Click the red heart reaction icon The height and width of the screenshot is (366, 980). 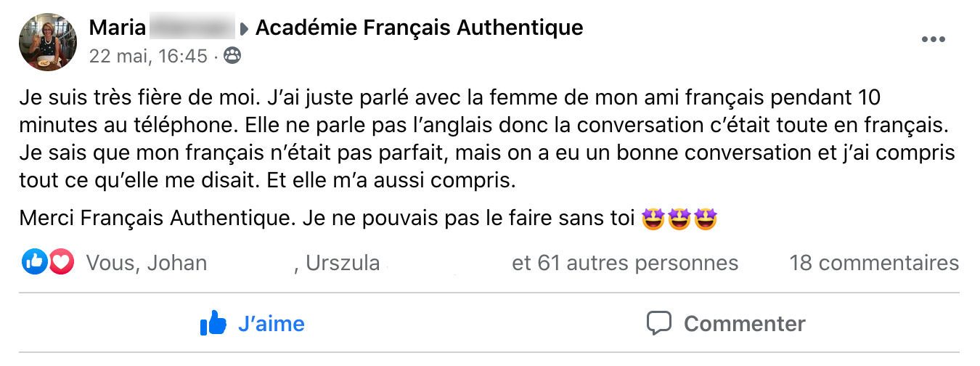click(x=61, y=262)
